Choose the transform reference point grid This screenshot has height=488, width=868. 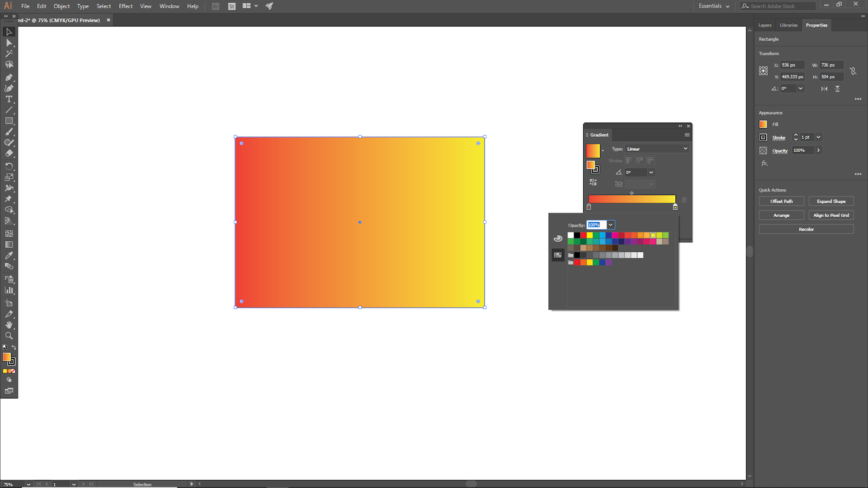(763, 70)
